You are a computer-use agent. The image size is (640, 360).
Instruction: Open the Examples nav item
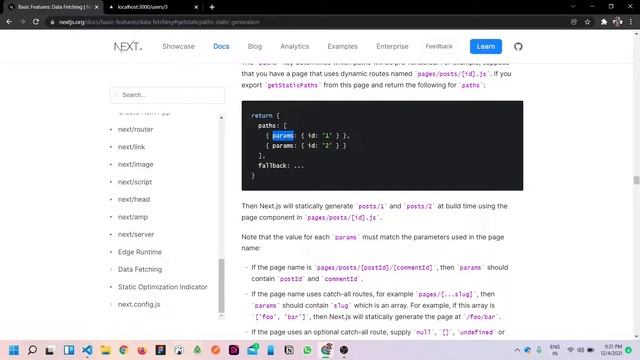pos(342,47)
